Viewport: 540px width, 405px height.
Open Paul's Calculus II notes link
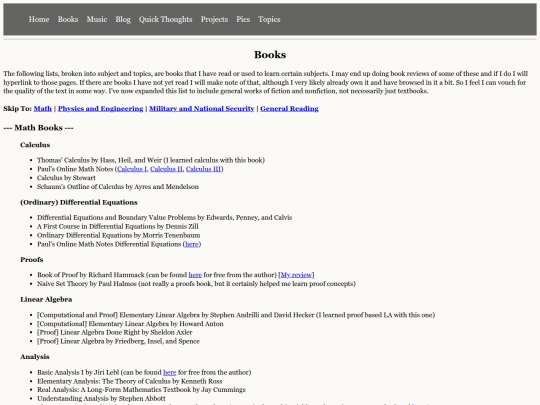166,169
